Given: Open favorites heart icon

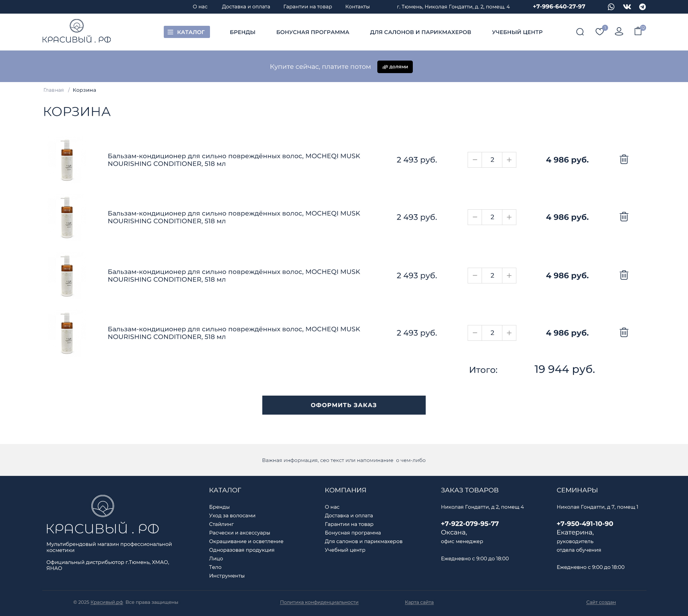Looking at the screenshot, I should click(599, 32).
